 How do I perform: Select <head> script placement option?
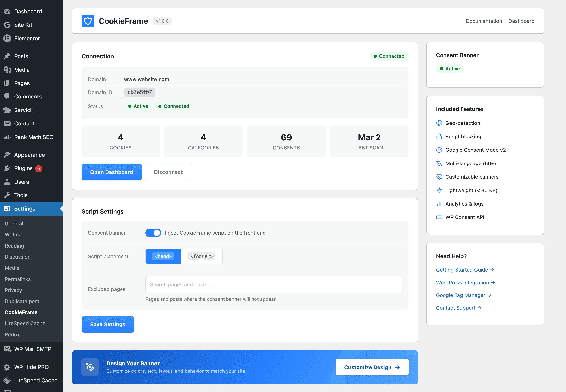163,256
